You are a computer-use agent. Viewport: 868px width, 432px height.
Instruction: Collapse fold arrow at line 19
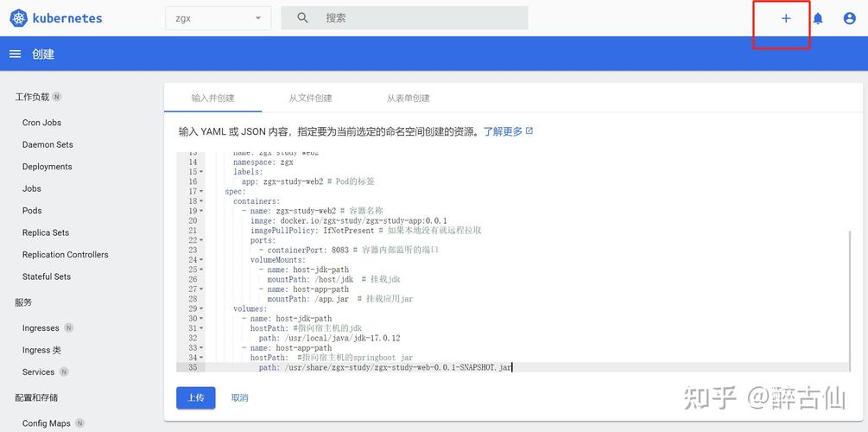point(201,211)
